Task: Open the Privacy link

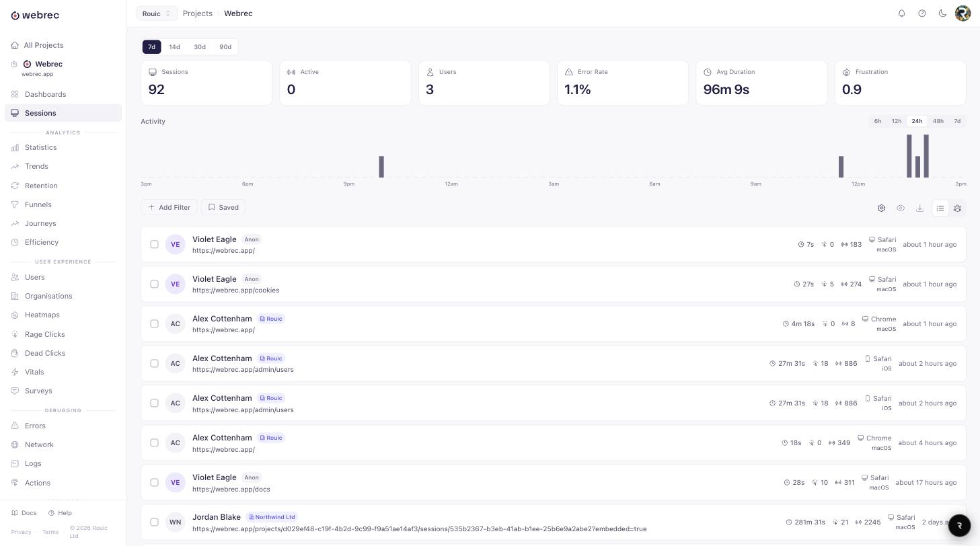Action: click(21, 532)
